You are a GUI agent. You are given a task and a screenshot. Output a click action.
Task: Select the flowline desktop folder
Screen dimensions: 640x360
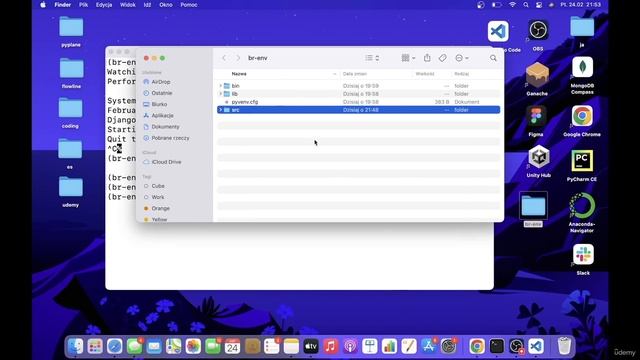click(x=71, y=68)
